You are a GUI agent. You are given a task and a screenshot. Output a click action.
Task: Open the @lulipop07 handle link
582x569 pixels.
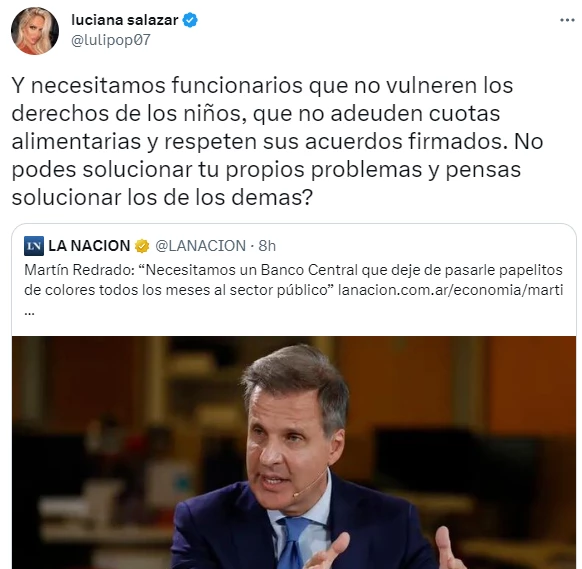111,40
